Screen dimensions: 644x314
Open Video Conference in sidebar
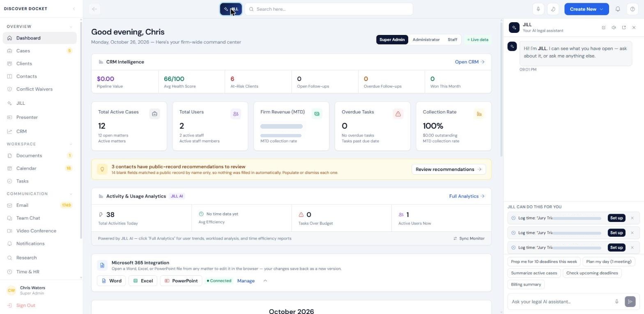tap(39, 231)
